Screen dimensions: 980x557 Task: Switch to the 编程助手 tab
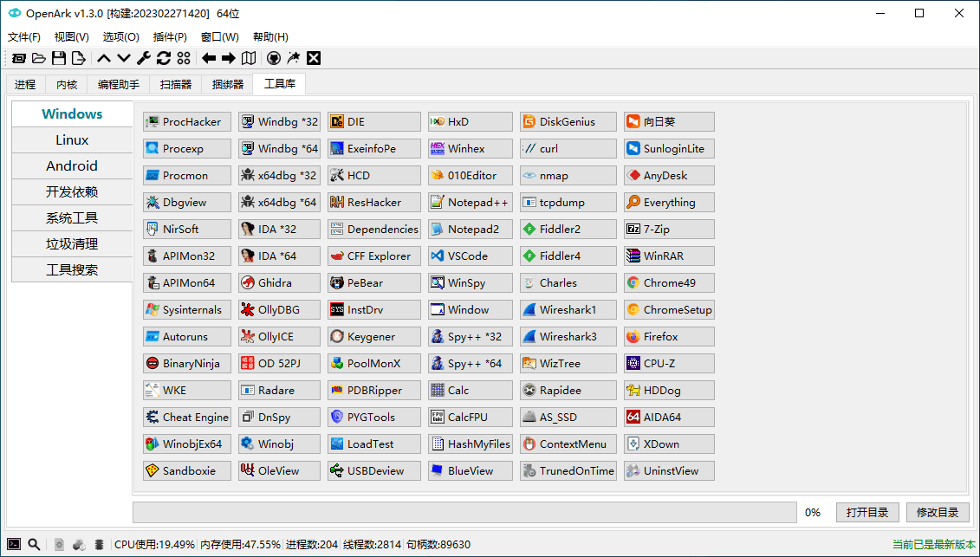(x=118, y=84)
